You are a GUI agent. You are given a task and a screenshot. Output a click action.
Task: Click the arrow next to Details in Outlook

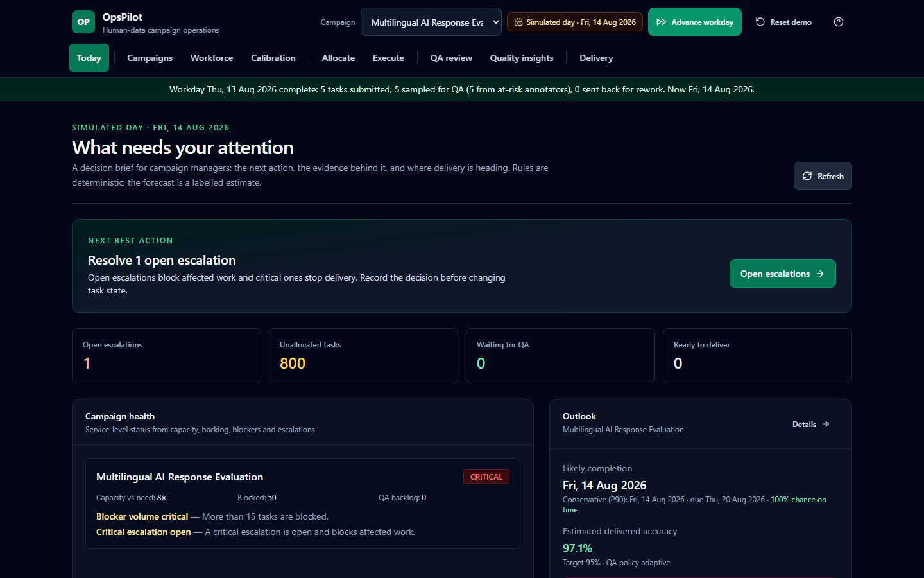pos(826,424)
